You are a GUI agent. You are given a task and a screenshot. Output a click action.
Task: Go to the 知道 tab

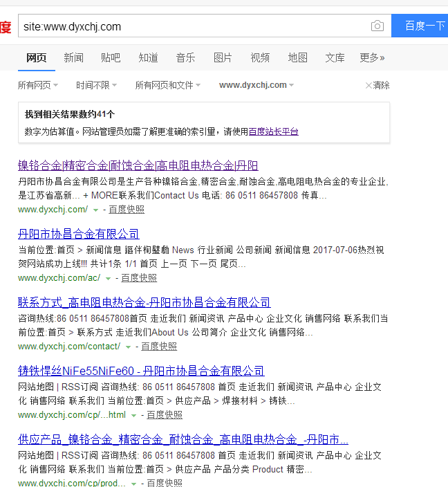pyautogui.click(x=148, y=58)
